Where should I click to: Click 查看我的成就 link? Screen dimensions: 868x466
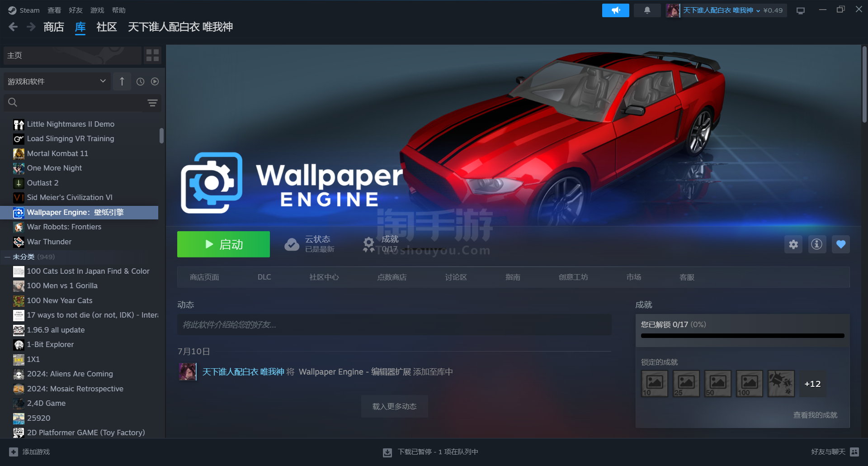tap(815, 415)
